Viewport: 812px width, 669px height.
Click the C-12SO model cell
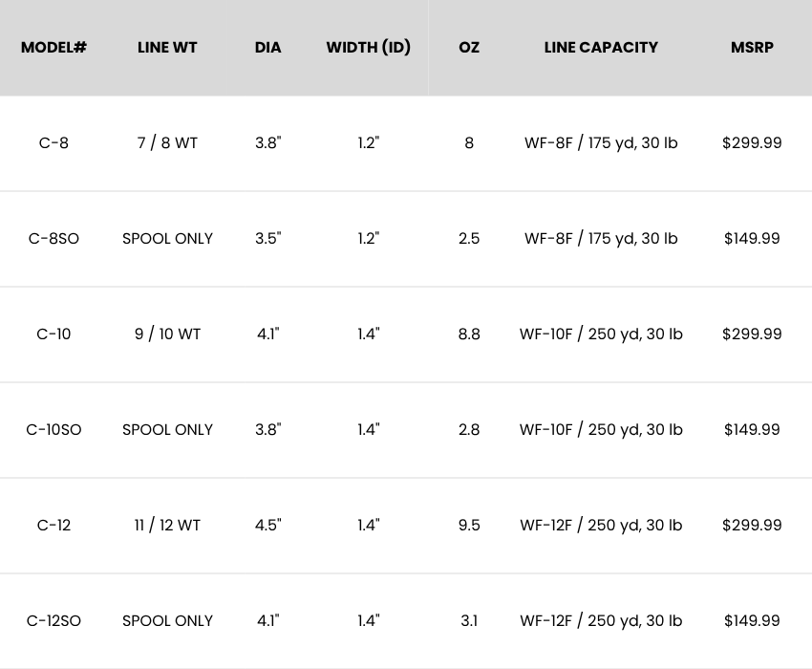coord(53,620)
